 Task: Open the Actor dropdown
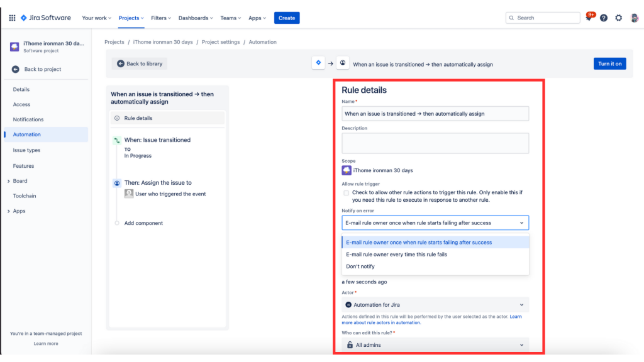coord(435,305)
